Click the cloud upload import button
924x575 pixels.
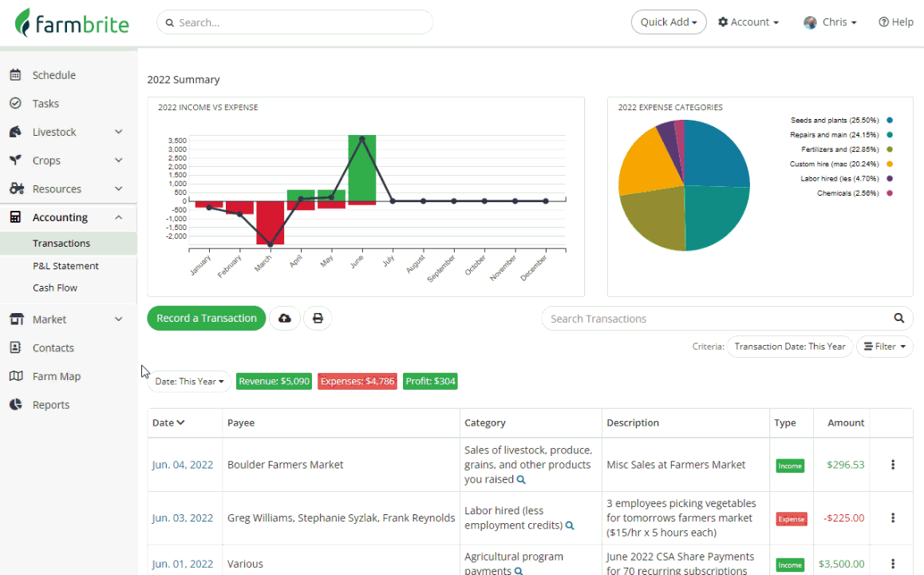click(x=285, y=319)
